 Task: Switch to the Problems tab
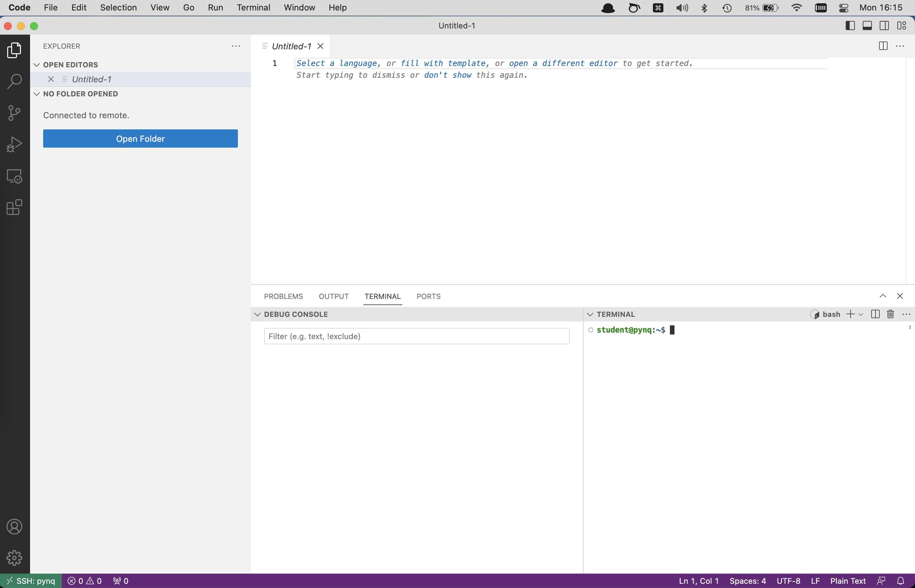tap(283, 296)
